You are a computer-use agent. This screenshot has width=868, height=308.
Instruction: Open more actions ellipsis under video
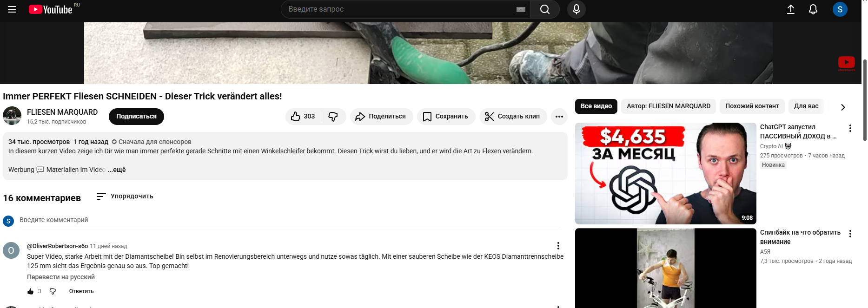tap(559, 117)
